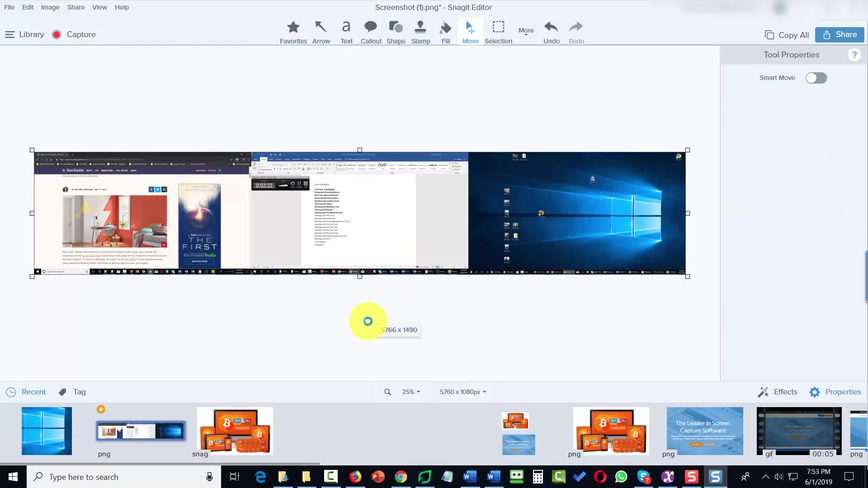Image resolution: width=868 pixels, height=488 pixels.
Task: Open WhatsApp from the taskbar
Action: point(622,477)
